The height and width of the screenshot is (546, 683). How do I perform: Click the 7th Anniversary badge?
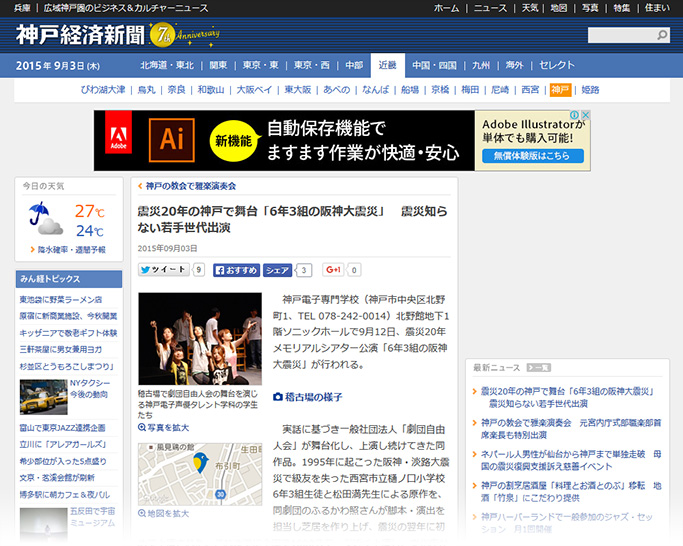184,35
